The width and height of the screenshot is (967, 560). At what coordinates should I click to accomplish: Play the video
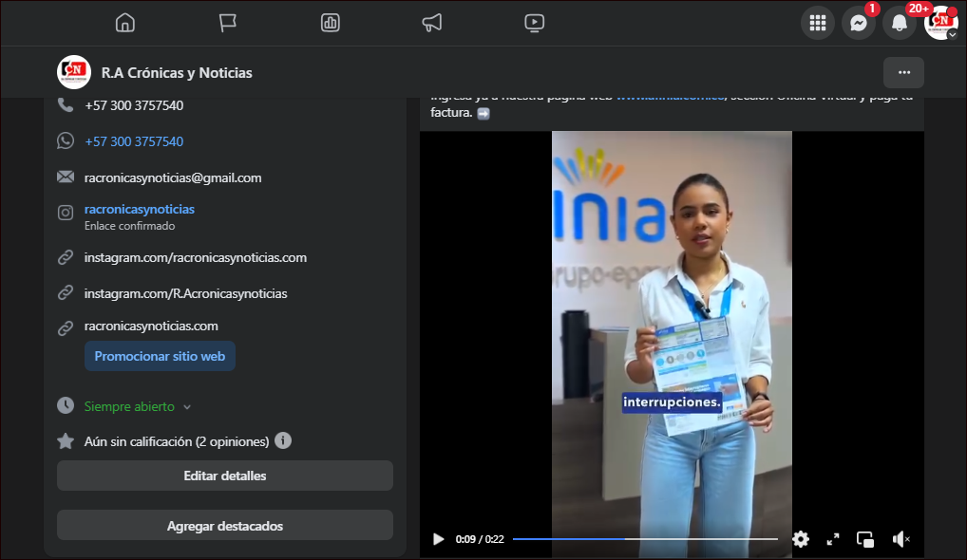pos(438,539)
